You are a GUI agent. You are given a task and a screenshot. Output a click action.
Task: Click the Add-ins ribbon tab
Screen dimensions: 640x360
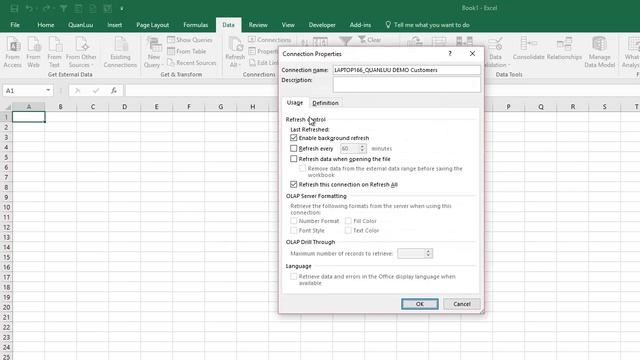[x=360, y=25]
